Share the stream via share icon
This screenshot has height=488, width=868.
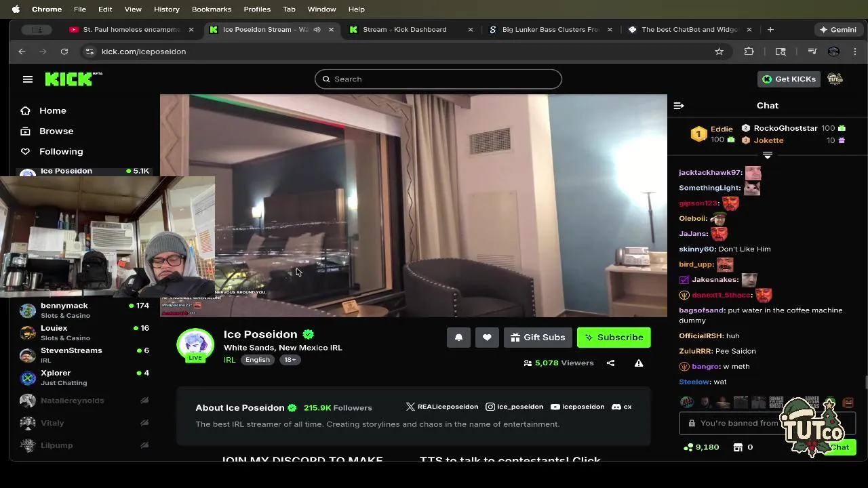click(610, 363)
